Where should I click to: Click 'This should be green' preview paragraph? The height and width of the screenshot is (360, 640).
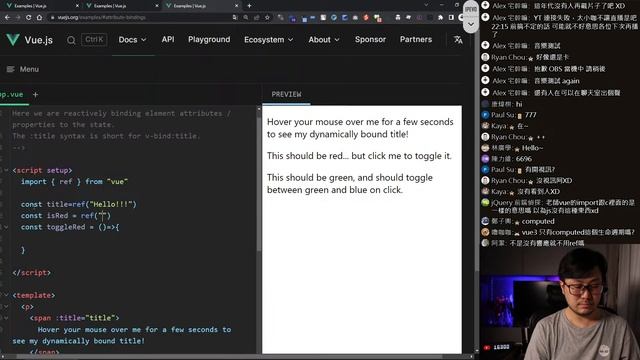click(350, 184)
